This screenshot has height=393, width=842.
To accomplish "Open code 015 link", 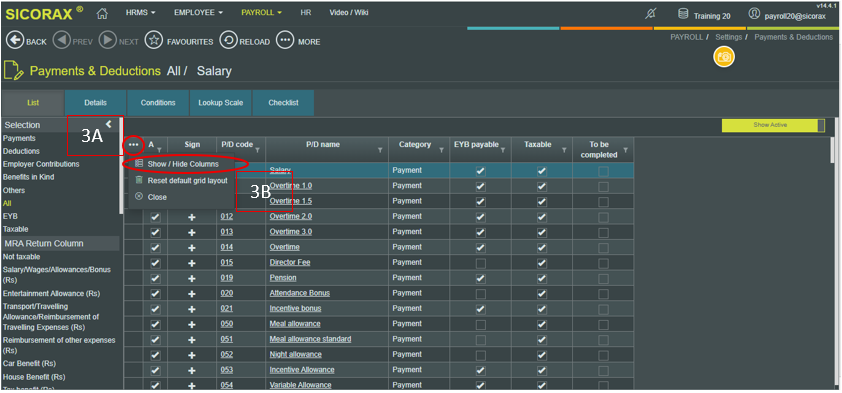I will [227, 263].
